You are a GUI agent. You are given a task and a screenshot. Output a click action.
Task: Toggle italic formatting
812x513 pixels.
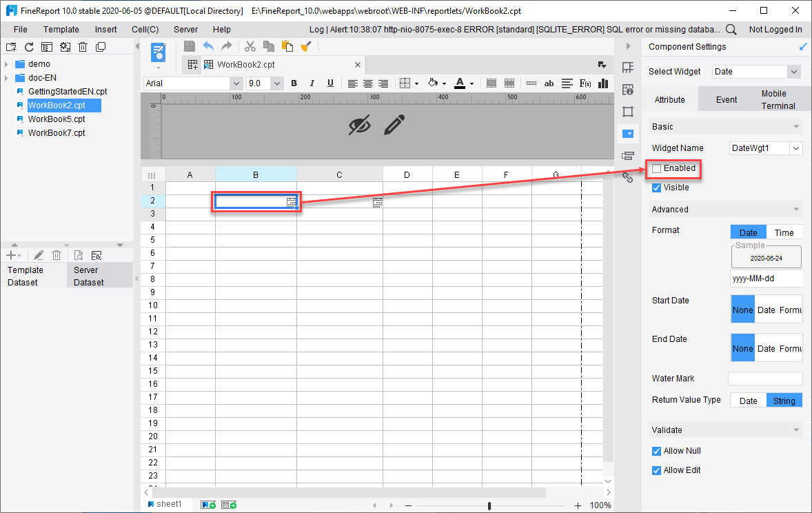click(312, 83)
